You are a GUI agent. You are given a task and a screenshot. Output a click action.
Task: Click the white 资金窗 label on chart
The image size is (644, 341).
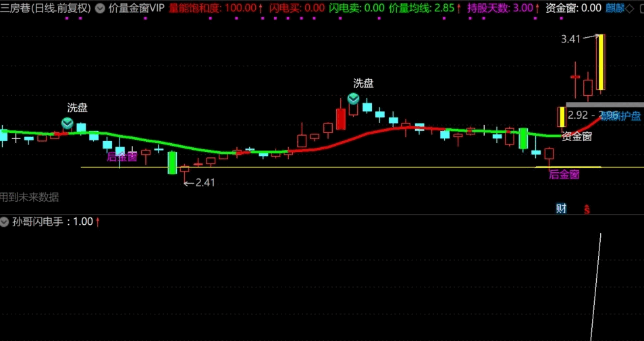(x=577, y=137)
